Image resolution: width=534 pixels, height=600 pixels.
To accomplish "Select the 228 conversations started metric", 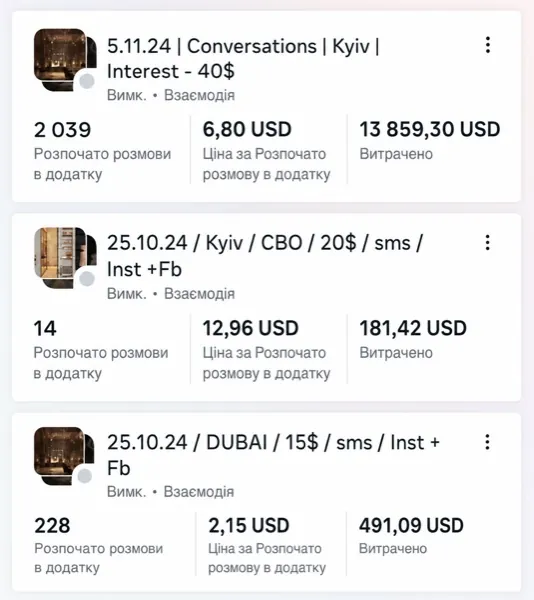I will coord(52,525).
